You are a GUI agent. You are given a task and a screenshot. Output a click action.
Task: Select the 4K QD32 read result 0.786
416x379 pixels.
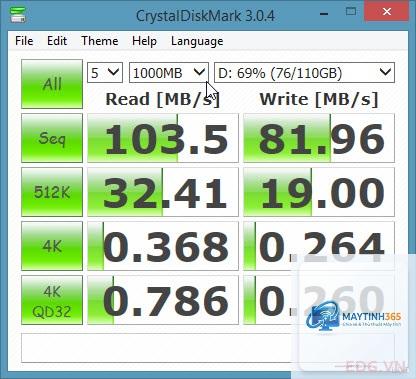[163, 300]
